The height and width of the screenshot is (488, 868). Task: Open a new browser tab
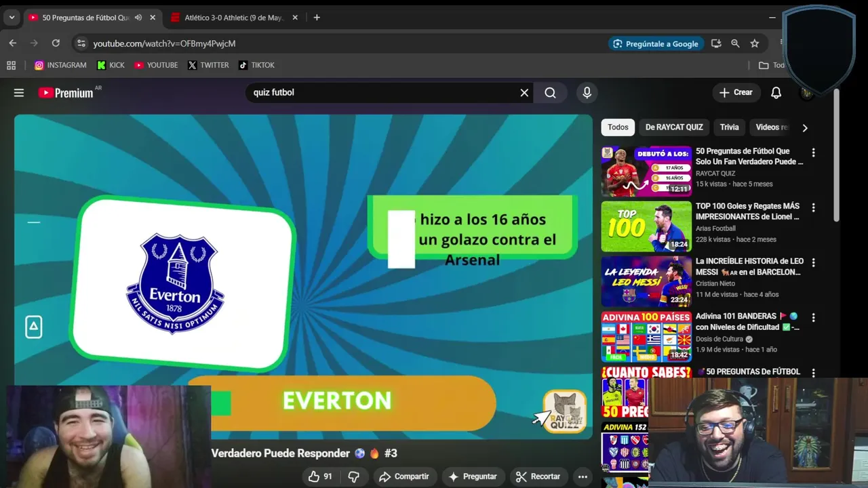tap(317, 18)
